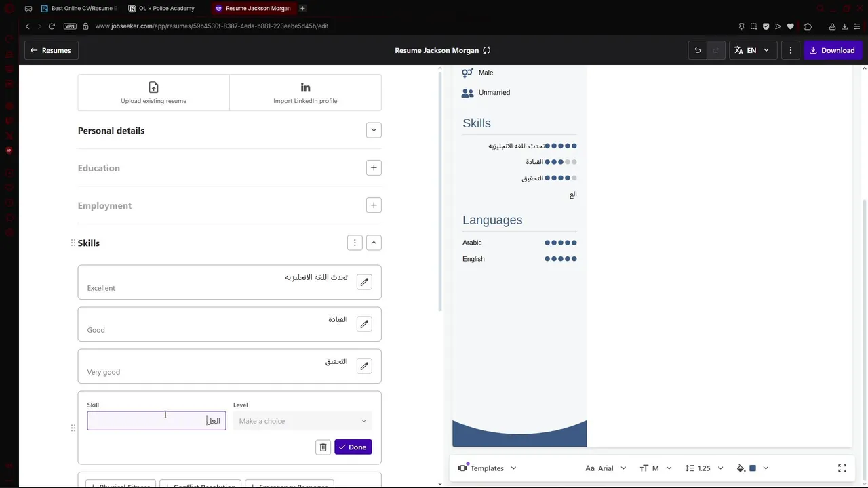Screen dimensions: 868x488
Task: Open the font size M dropdown
Action: (656, 468)
